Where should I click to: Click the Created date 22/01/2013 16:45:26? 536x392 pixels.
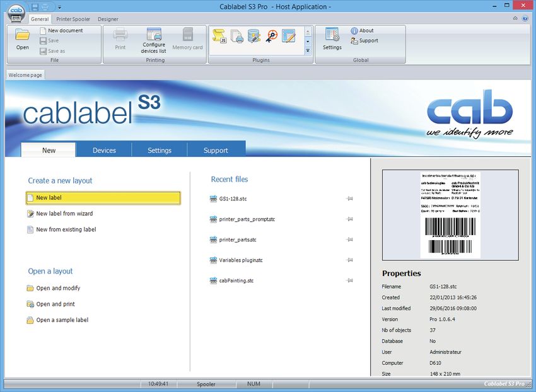click(453, 297)
